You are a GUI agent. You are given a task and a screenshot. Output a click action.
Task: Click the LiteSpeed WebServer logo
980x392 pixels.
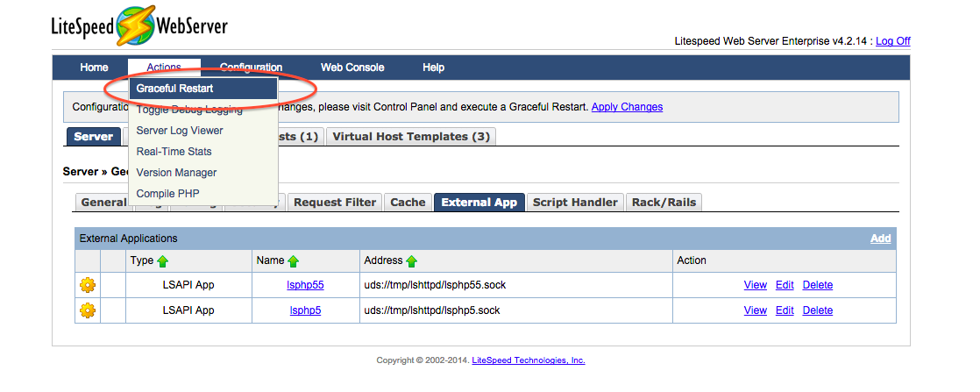139,26
